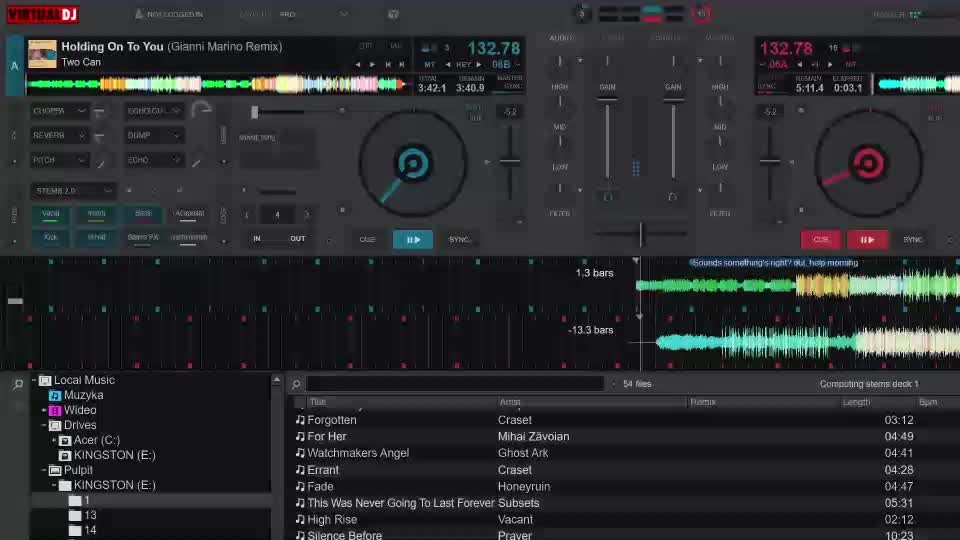
Task: Open the CHOPPA effect dropdown
Action: pos(59,111)
